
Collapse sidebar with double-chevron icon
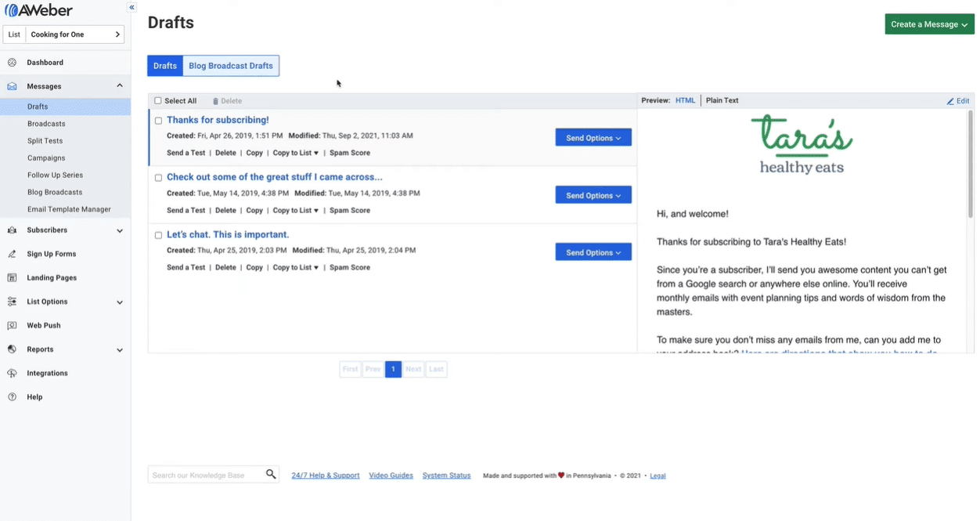click(132, 7)
